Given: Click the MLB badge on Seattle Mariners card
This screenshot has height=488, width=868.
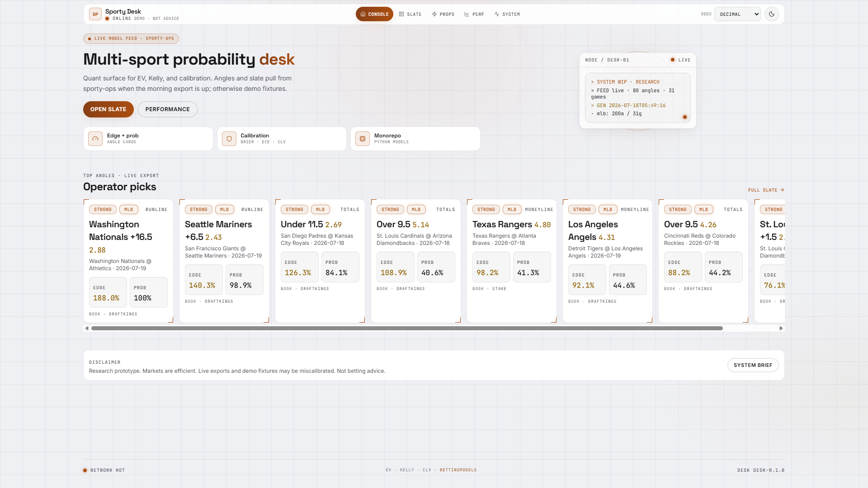Looking at the screenshot, I should tap(225, 210).
